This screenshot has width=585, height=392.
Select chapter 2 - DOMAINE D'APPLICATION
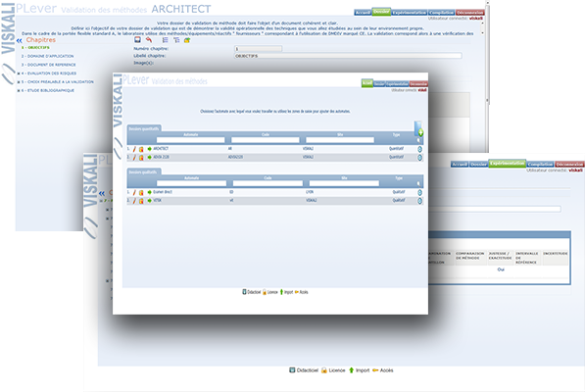click(x=47, y=56)
